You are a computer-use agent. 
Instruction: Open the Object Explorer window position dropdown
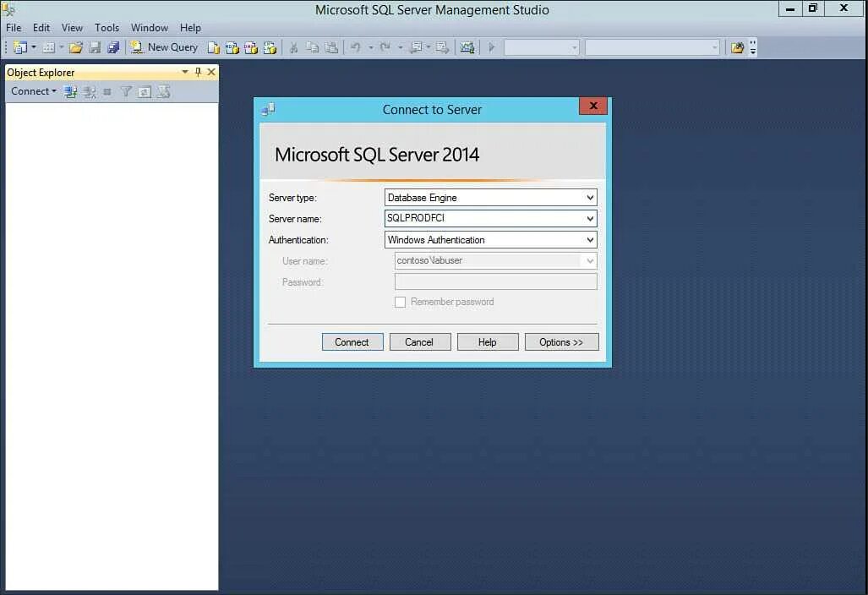185,72
